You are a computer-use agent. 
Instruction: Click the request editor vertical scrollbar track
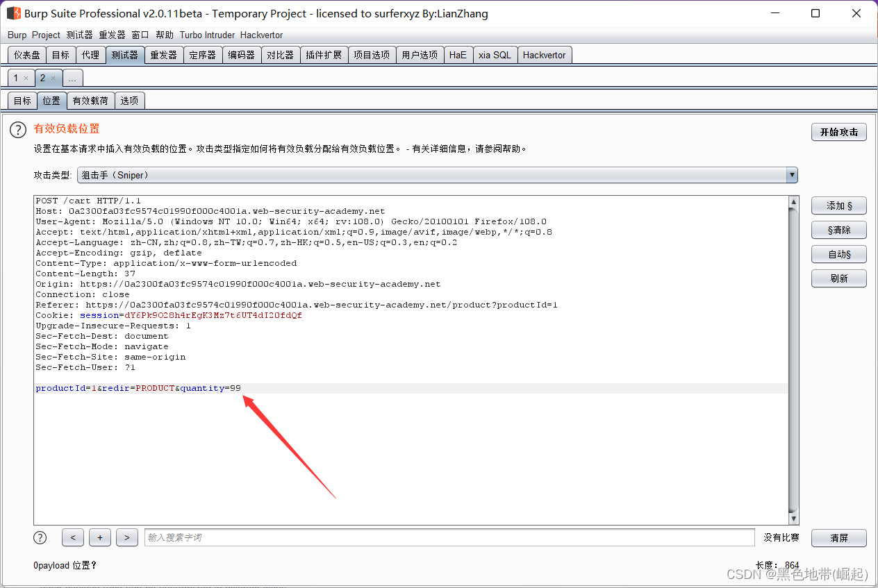(793, 360)
